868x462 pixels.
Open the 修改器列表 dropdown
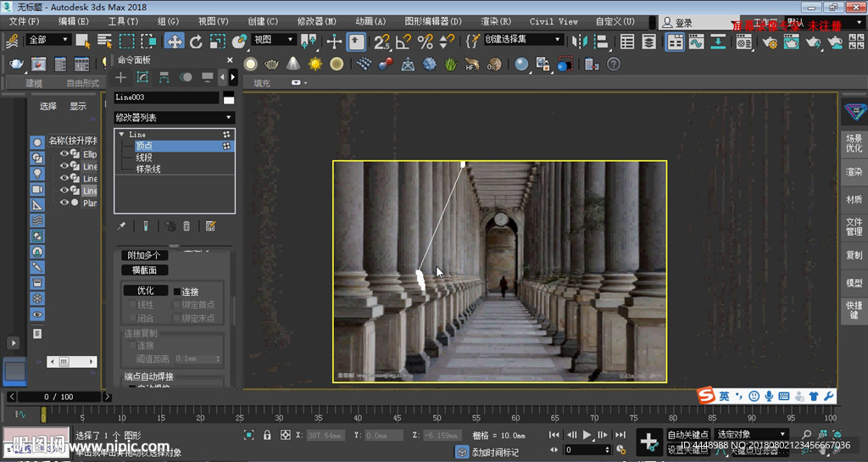click(x=175, y=117)
